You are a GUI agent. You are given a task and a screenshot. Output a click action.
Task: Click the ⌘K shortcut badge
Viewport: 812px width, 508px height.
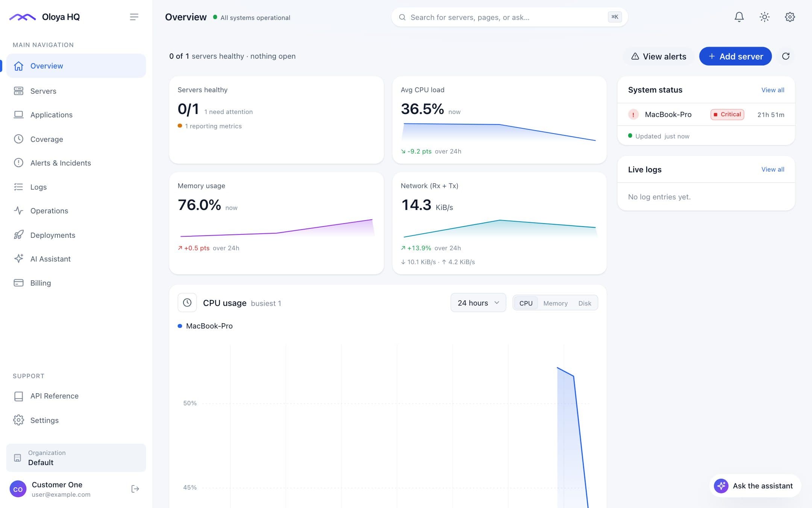click(x=615, y=17)
